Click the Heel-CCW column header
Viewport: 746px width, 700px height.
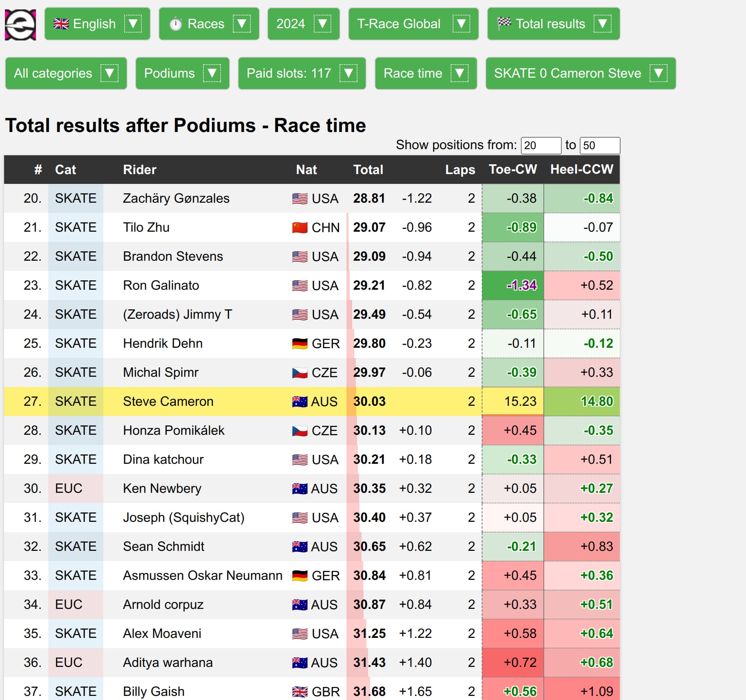(581, 170)
